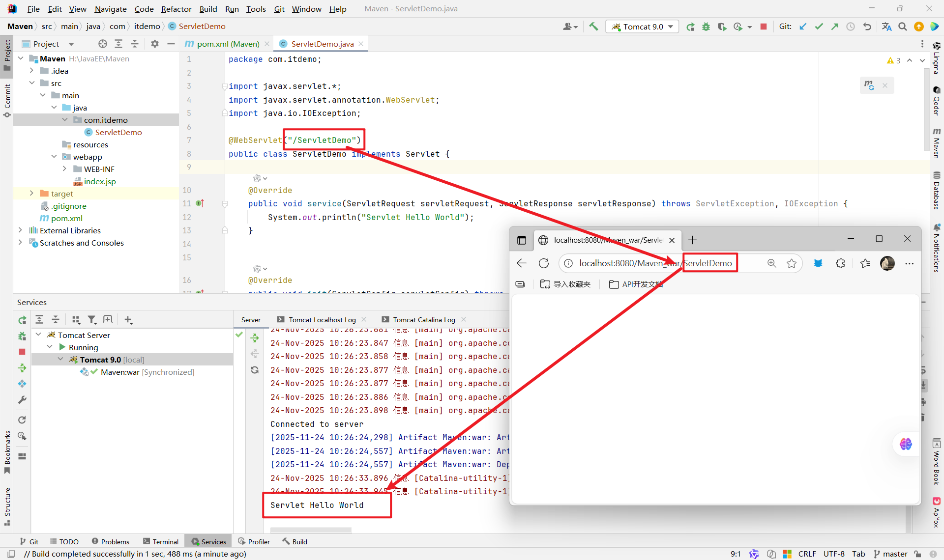Open the Tomcat Catalina Log tab
The width and height of the screenshot is (944, 560).
tap(423, 320)
